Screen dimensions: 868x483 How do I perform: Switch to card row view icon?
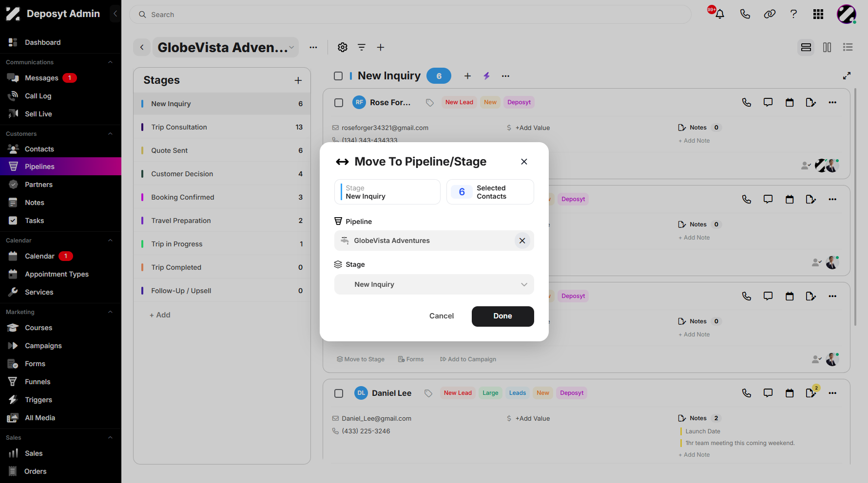click(x=806, y=47)
